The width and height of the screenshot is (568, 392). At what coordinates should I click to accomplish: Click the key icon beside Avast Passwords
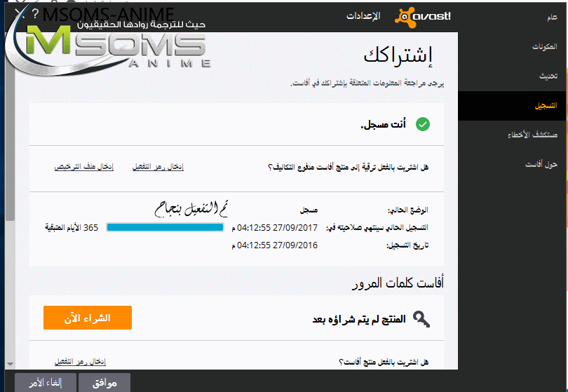point(421,319)
